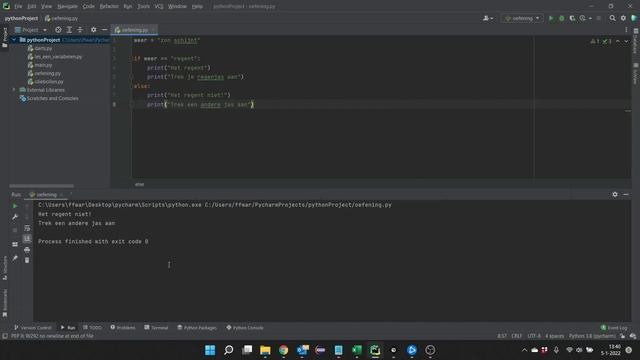This screenshot has width=640, height=360.
Task: Open main.py in the project tree
Action: (x=40, y=65)
